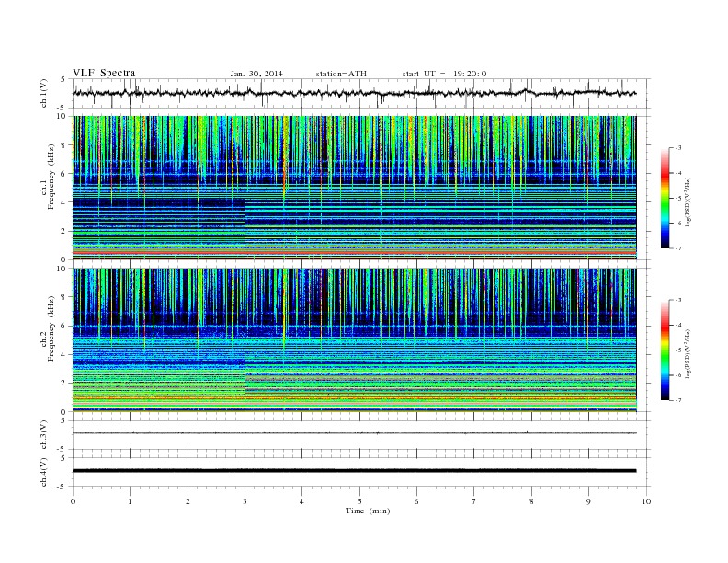
Task: Click the ch.2 log(PSD) colorbar label
Action: coord(689,354)
